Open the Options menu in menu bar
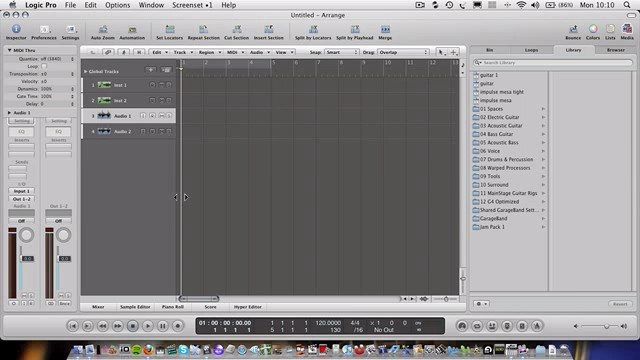Image resolution: width=640 pixels, height=360 pixels. click(118, 5)
